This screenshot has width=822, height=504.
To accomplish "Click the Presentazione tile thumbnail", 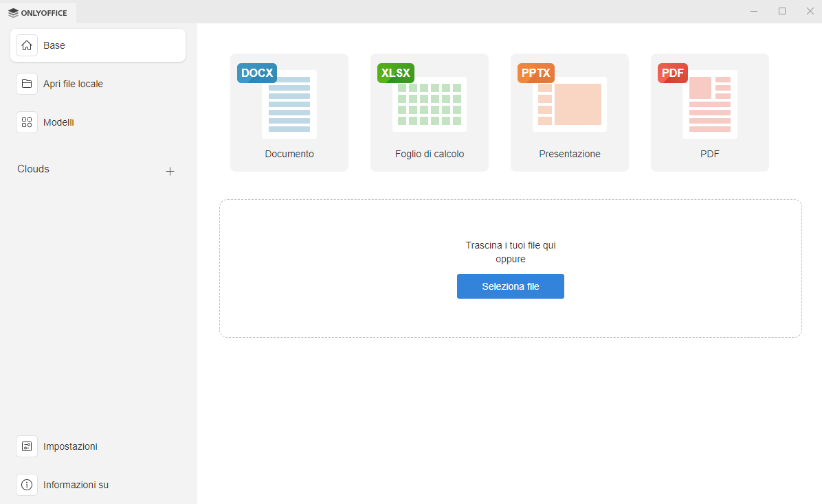I will click(569, 104).
